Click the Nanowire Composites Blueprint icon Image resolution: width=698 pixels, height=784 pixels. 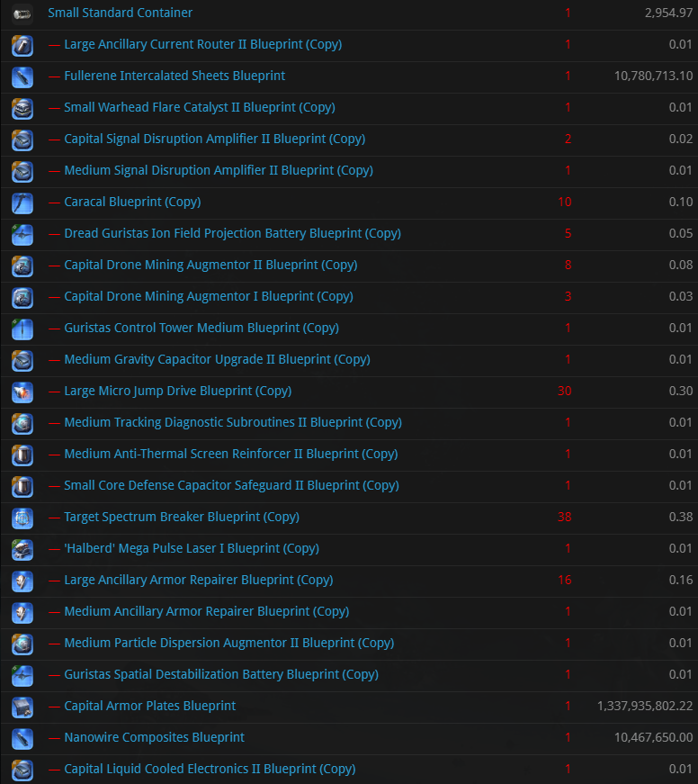(22, 738)
